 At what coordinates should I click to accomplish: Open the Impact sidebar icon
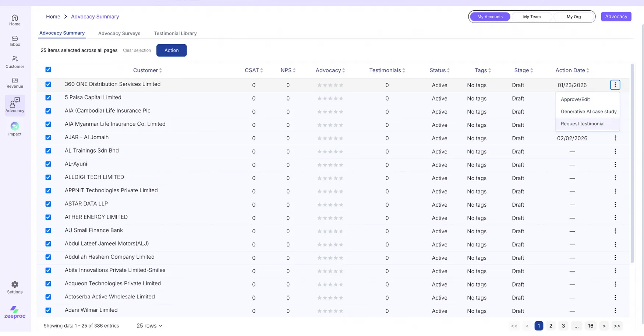(15, 129)
